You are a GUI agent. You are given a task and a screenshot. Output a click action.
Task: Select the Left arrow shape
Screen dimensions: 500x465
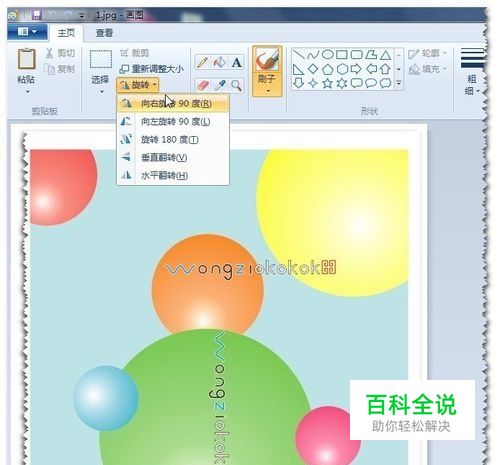[371, 69]
